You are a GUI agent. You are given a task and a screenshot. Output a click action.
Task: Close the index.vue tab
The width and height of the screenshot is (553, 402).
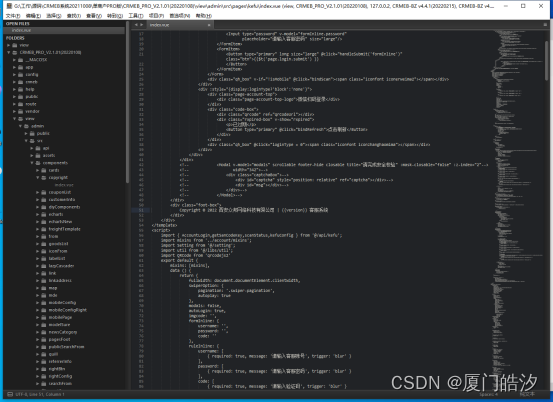point(209,25)
